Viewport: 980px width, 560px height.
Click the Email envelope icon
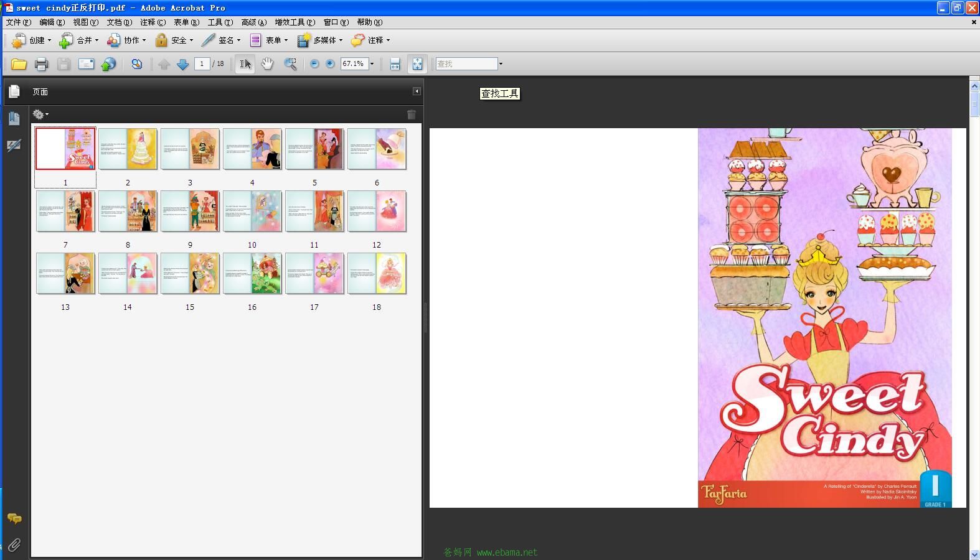click(86, 63)
